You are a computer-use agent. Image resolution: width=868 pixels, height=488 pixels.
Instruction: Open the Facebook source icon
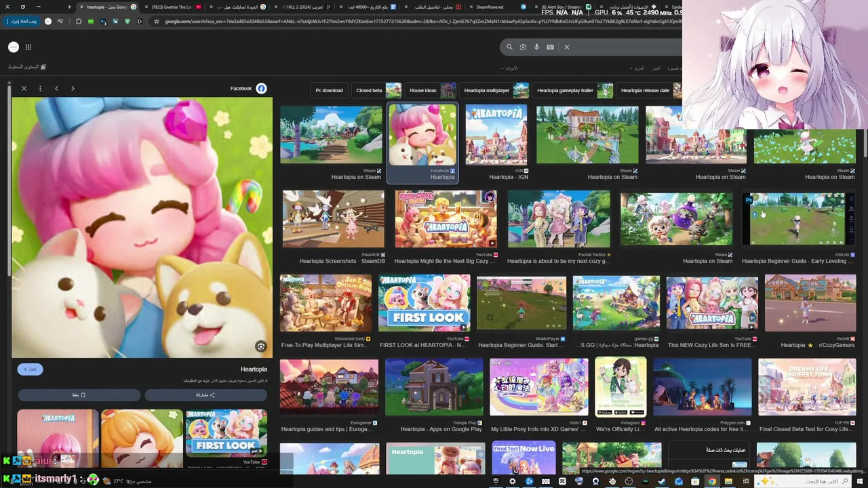point(261,88)
